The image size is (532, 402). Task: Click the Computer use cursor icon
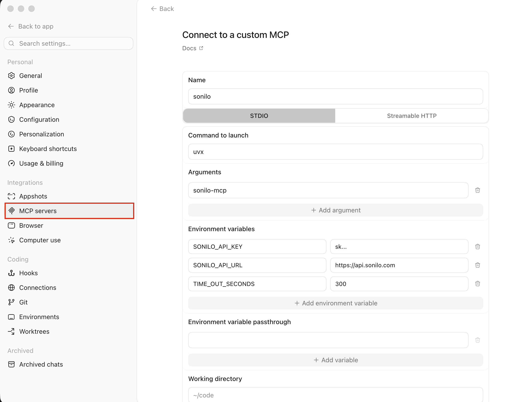(11, 240)
